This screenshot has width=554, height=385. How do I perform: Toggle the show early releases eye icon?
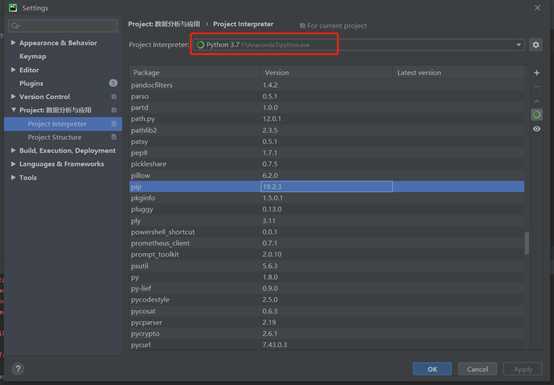click(x=536, y=129)
